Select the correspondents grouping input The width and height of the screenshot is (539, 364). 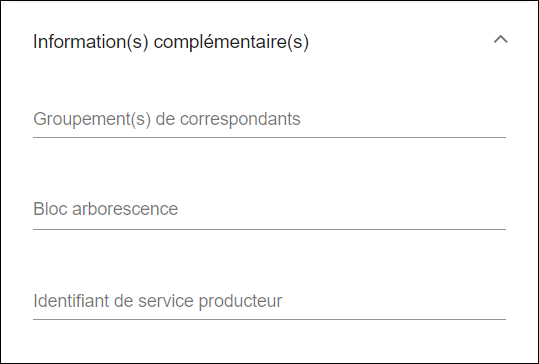tap(270, 119)
